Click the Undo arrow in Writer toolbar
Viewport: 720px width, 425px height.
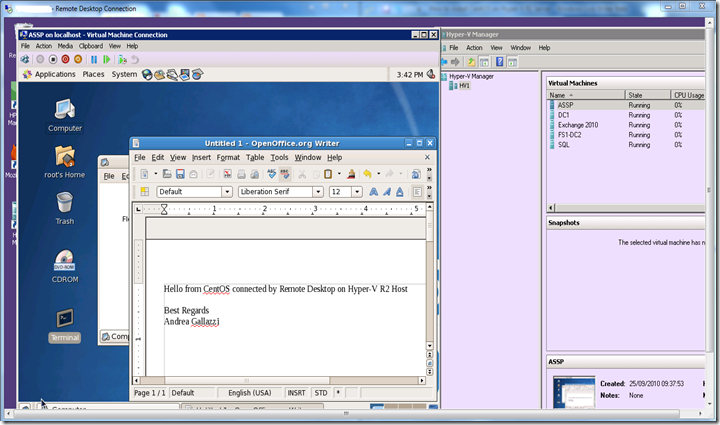point(367,174)
